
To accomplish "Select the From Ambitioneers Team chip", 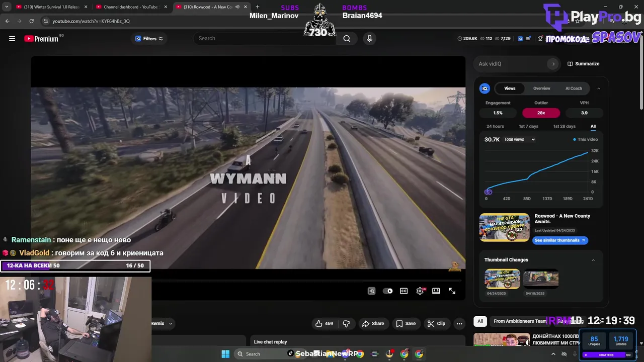I will [x=520, y=321].
